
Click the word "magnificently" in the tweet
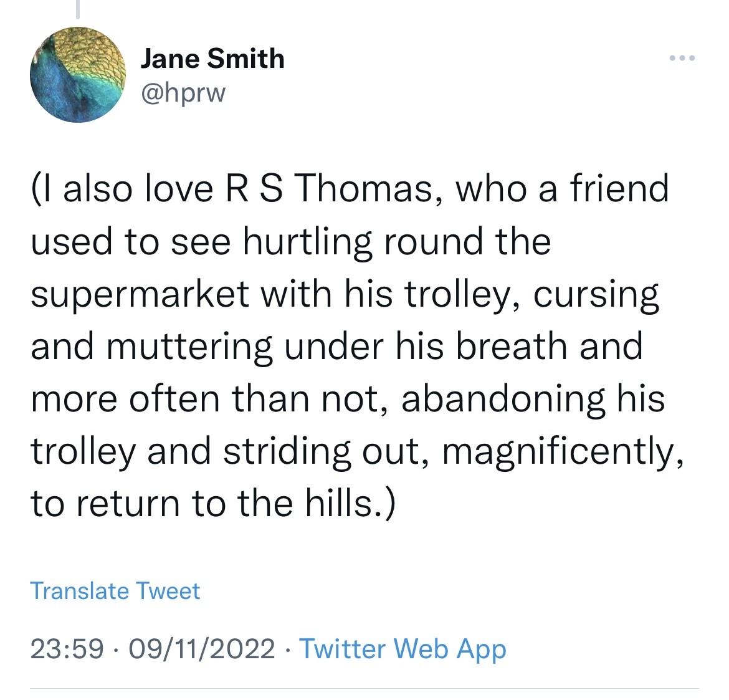(x=560, y=451)
